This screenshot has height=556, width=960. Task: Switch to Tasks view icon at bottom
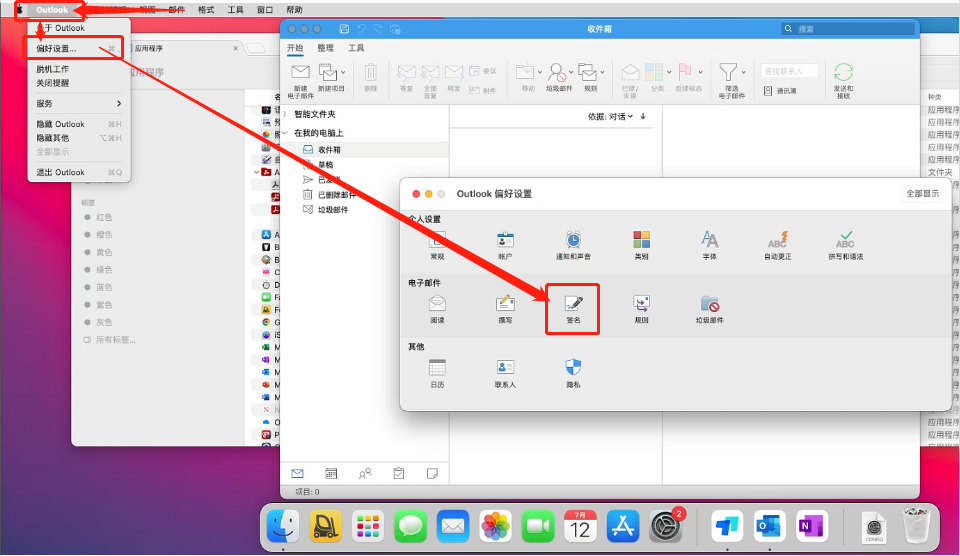click(399, 473)
